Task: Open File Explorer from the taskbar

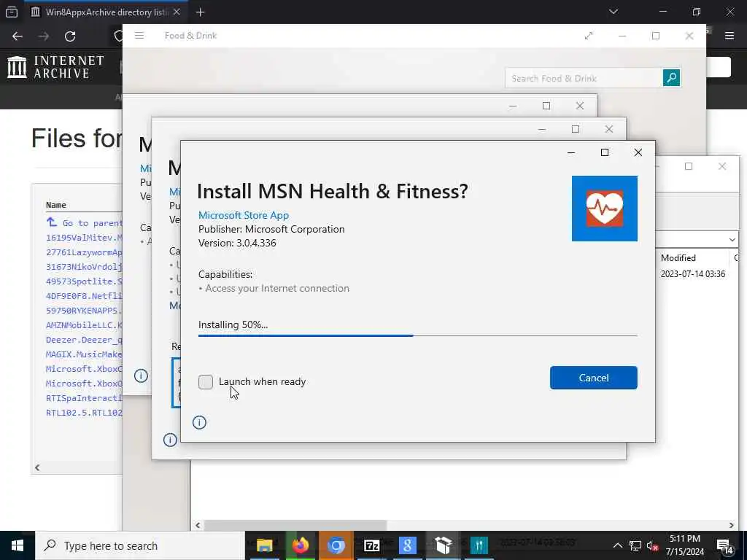Action: (x=264, y=545)
